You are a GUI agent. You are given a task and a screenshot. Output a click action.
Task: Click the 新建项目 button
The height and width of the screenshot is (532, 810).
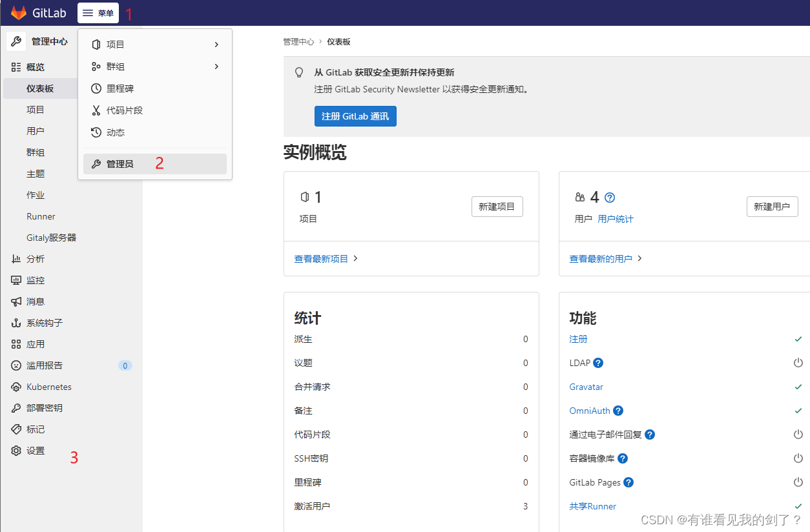click(497, 207)
